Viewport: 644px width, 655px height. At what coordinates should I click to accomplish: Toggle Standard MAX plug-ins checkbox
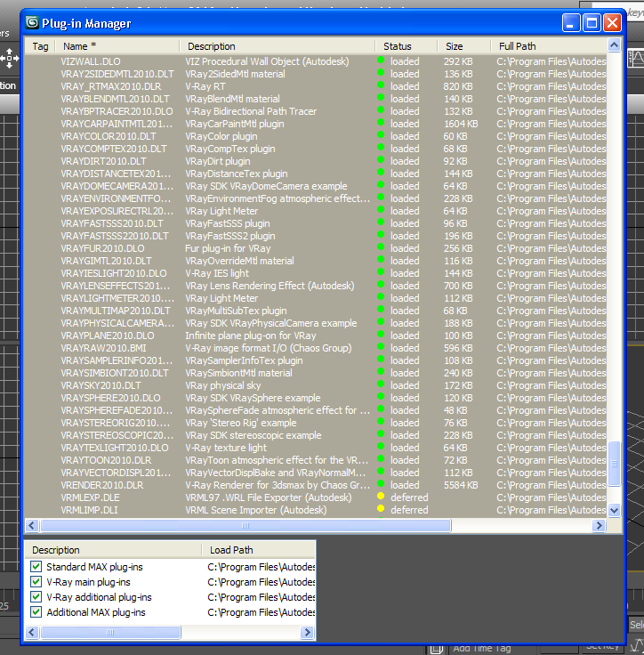coord(36,566)
